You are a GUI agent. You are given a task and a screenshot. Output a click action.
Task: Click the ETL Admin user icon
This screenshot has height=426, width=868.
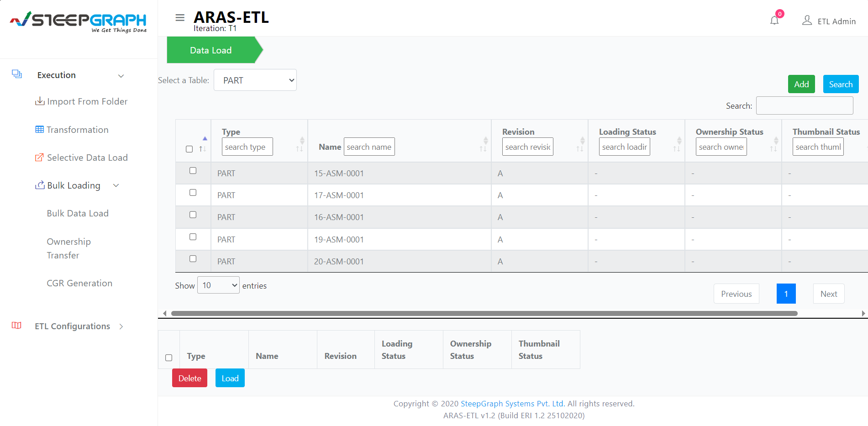[807, 21]
